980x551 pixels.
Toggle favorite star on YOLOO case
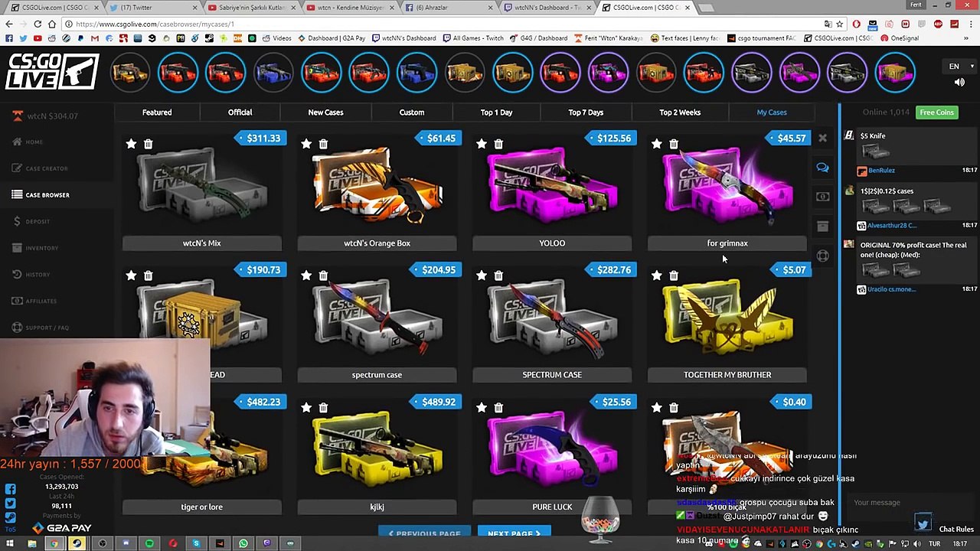482,144
